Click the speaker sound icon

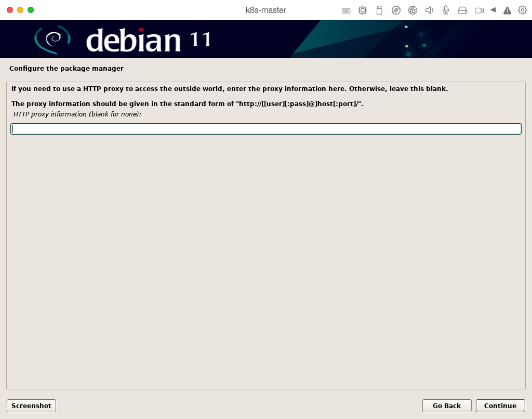[429, 10]
